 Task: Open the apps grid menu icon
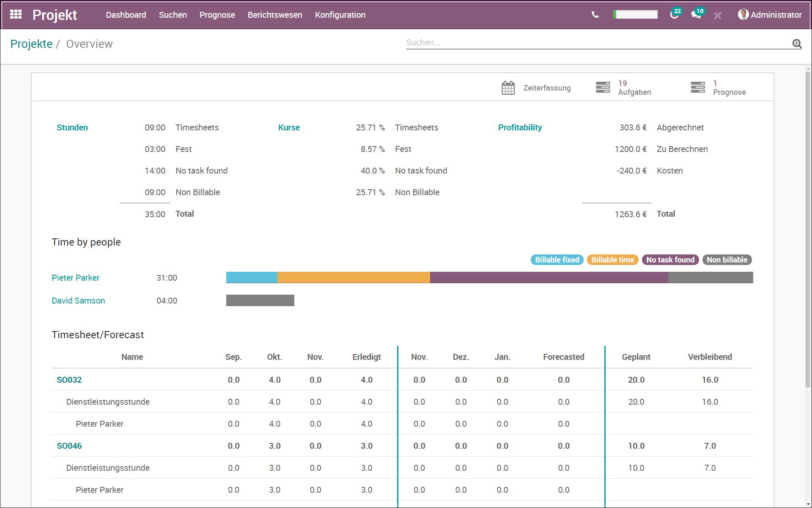point(16,14)
